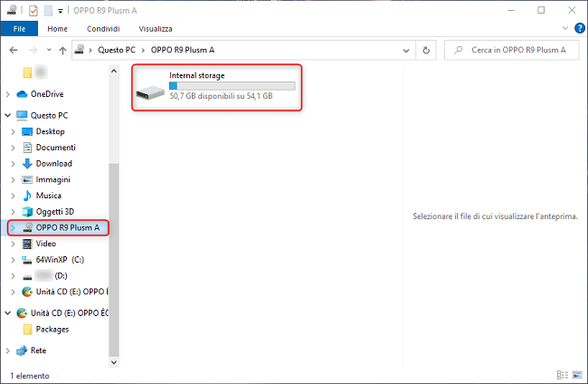Image resolution: width=588 pixels, height=384 pixels.
Task: Select Download in sidebar
Action: point(53,164)
